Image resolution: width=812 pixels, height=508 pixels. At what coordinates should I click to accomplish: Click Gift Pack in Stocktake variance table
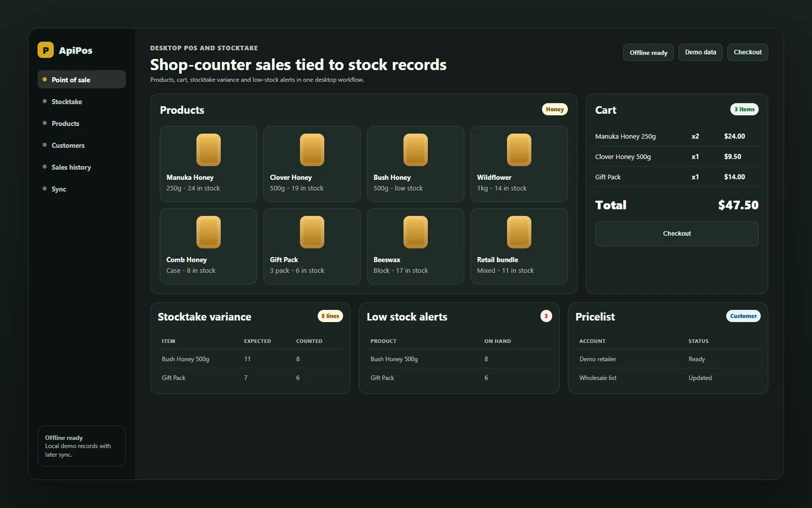pyautogui.click(x=174, y=378)
